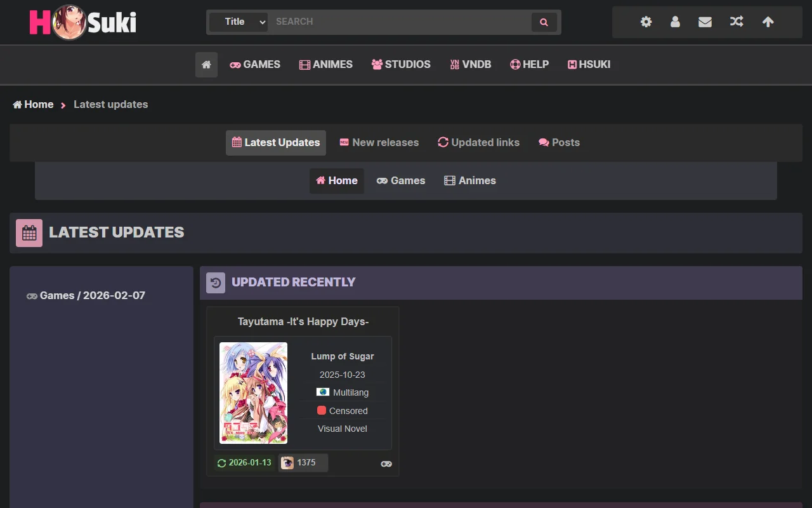
Task: Click the upload arrow icon
Action: [x=768, y=22]
